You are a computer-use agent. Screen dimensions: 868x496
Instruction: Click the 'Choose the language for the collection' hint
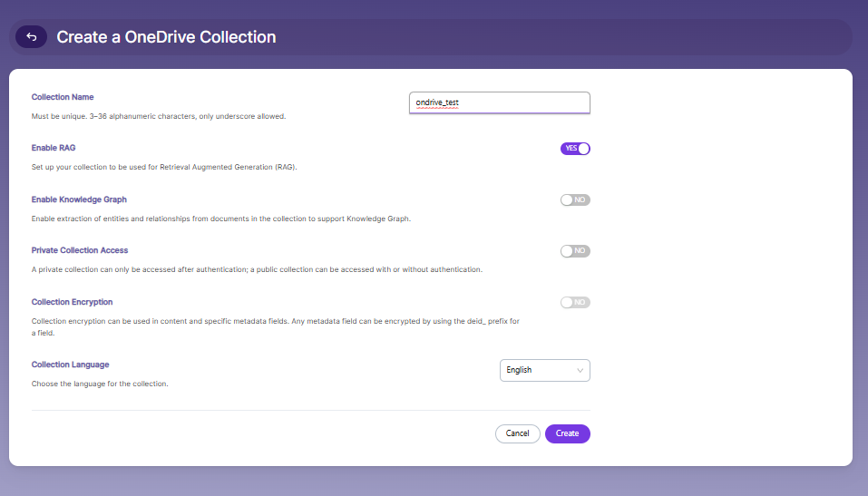(100, 384)
